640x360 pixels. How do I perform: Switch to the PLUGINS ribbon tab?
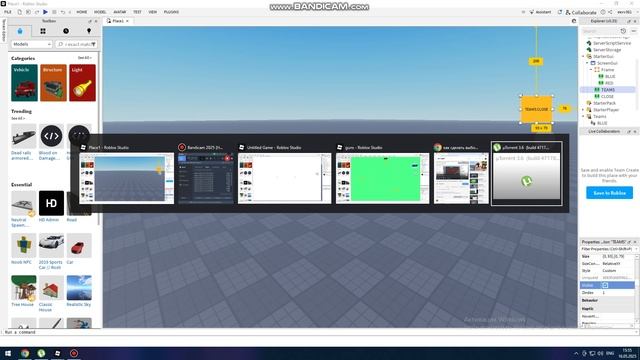(x=171, y=12)
